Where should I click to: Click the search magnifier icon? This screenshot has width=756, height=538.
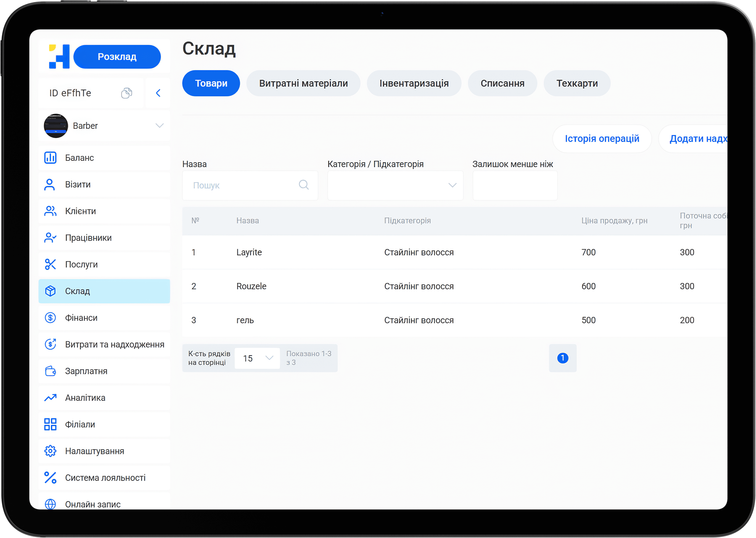point(304,185)
